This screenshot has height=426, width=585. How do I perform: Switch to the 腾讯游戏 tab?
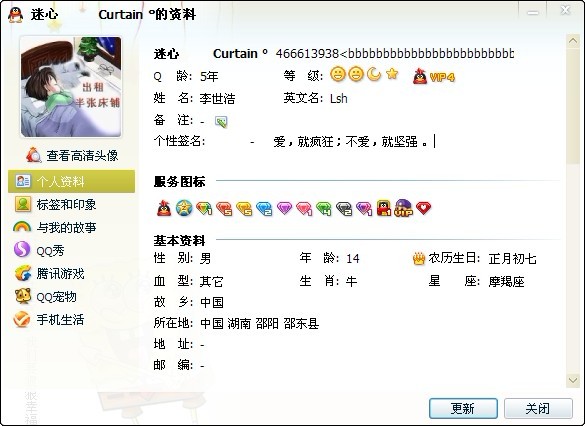tap(71, 273)
